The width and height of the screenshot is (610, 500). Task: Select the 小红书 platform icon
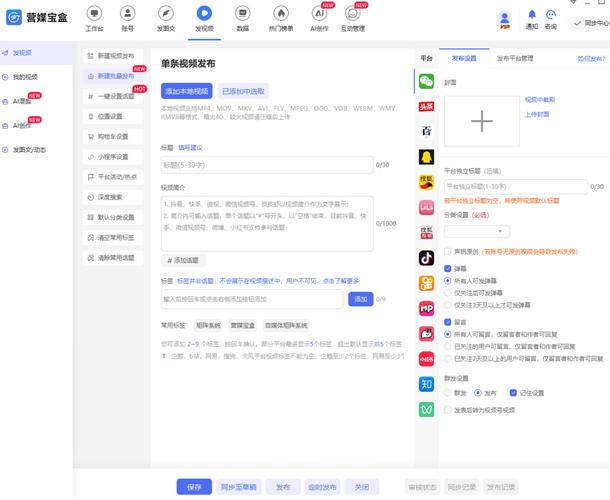click(x=426, y=359)
